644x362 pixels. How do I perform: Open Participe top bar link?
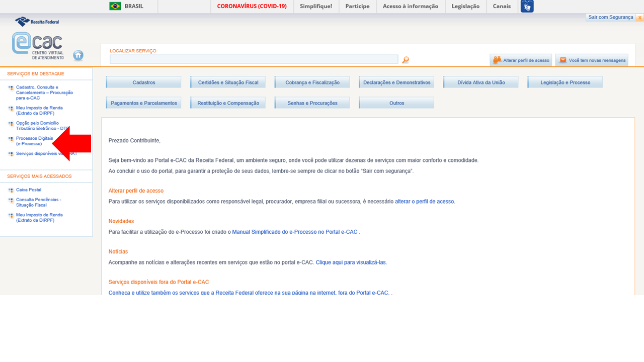(x=357, y=6)
